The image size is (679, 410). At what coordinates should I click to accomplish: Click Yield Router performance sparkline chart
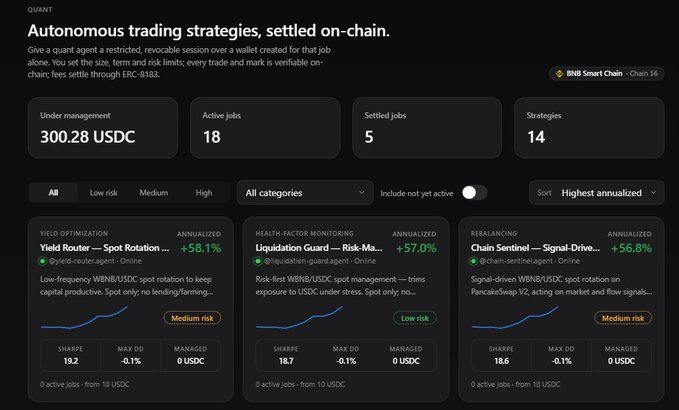click(x=84, y=318)
